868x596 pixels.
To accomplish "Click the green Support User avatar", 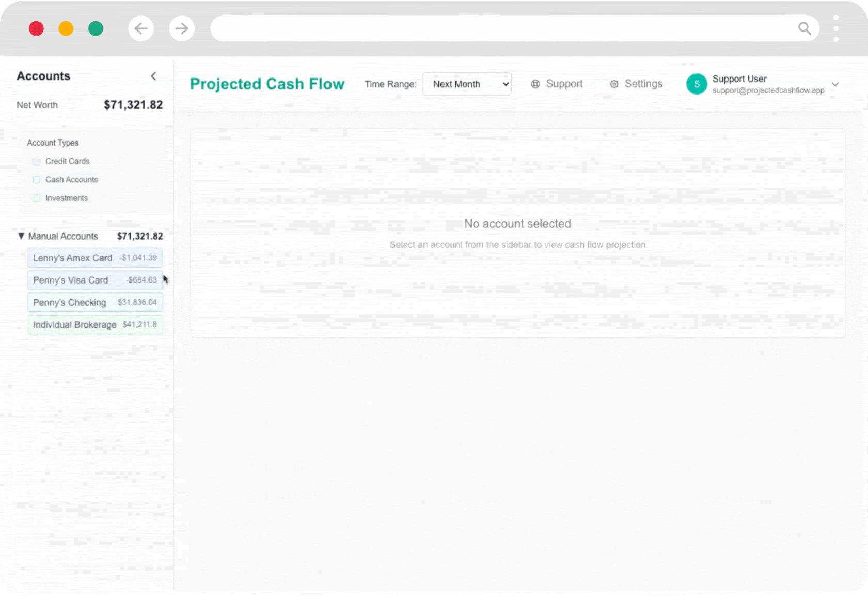I will 696,84.
